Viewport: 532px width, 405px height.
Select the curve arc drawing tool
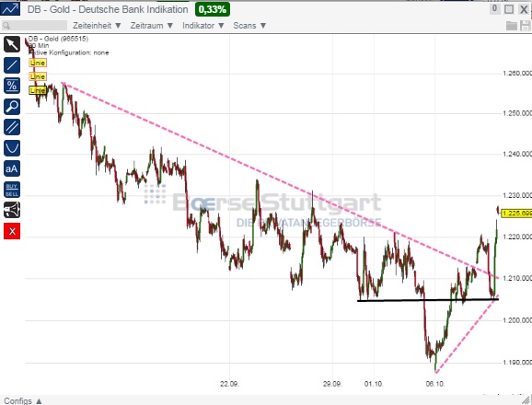click(12, 148)
